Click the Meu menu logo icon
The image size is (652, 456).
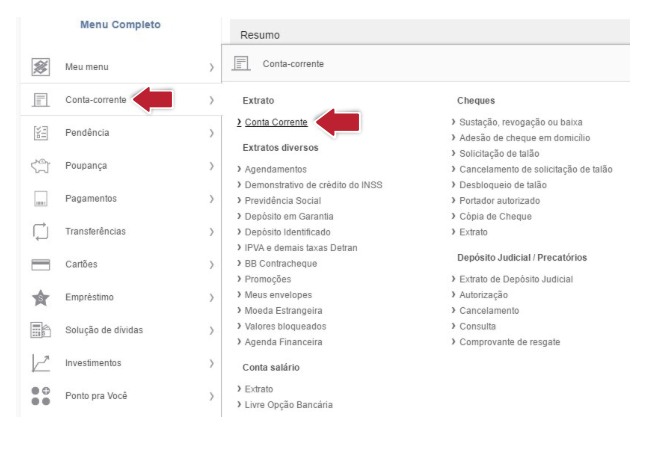point(41,67)
